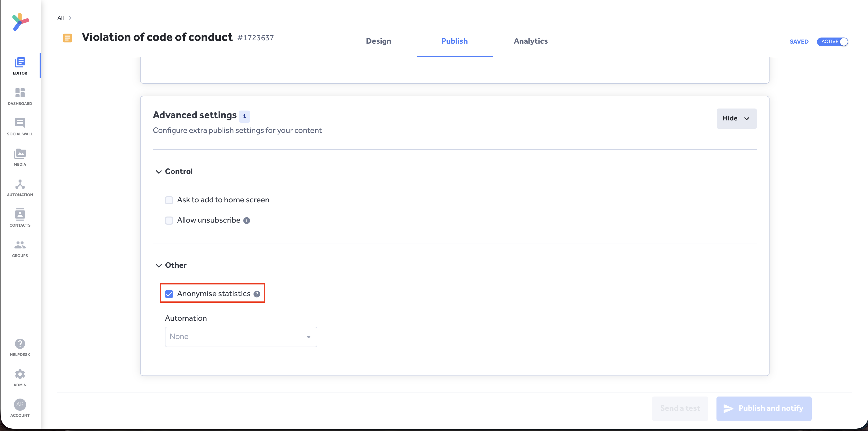Enable Ask to add to home screen

pyautogui.click(x=169, y=200)
